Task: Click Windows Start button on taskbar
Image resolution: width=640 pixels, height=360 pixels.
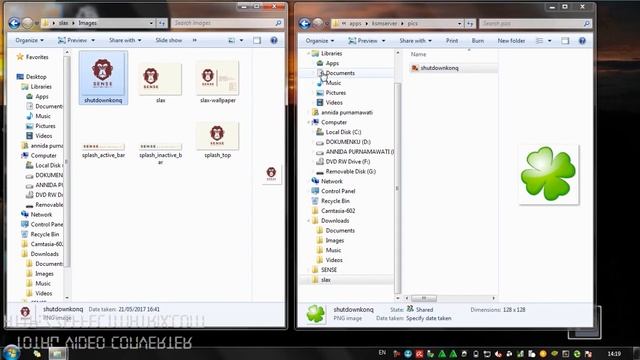Action: [x=11, y=353]
